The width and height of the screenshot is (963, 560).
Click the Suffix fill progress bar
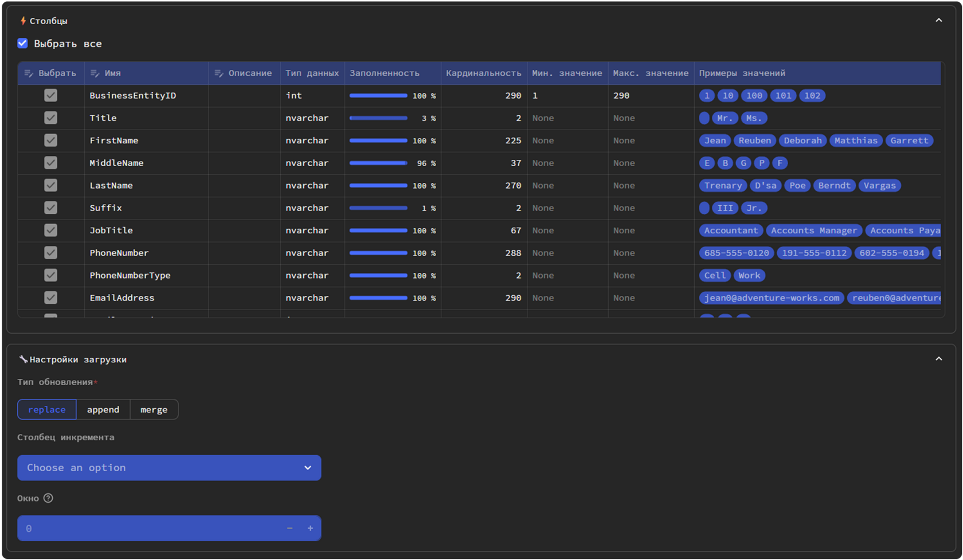[378, 207]
